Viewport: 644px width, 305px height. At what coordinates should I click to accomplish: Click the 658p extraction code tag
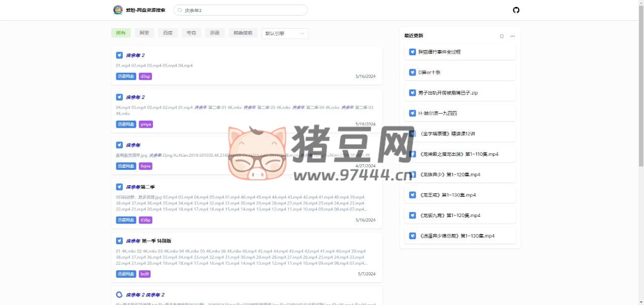click(145, 220)
